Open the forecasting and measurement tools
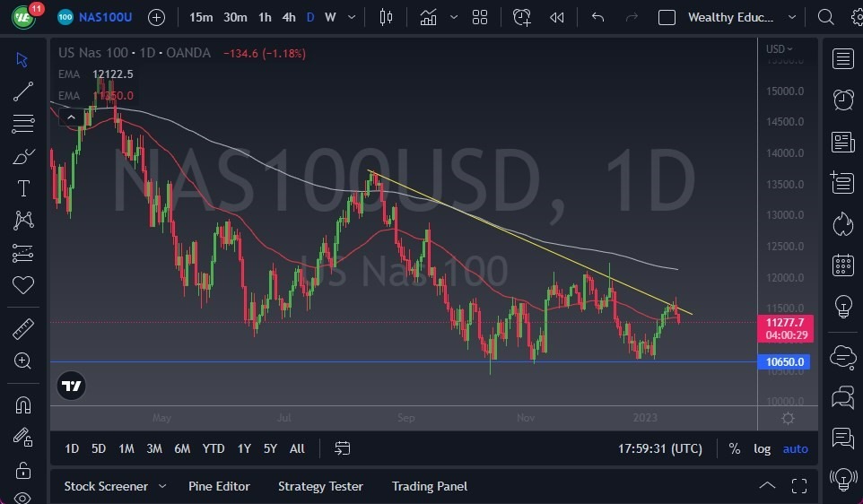 click(x=22, y=253)
